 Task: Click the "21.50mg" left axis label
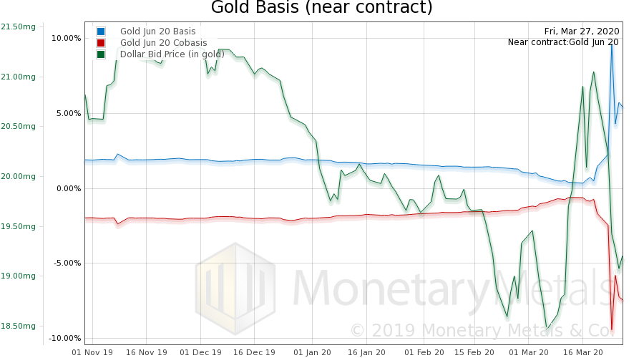click(19, 27)
